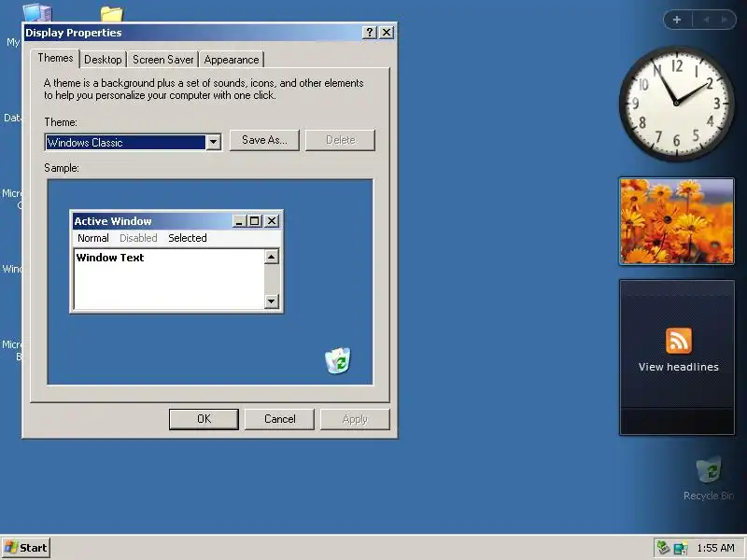Open the Start menu

(26, 548)
